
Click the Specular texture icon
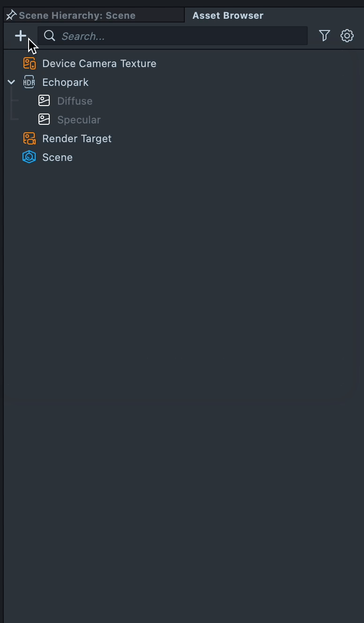44,120
